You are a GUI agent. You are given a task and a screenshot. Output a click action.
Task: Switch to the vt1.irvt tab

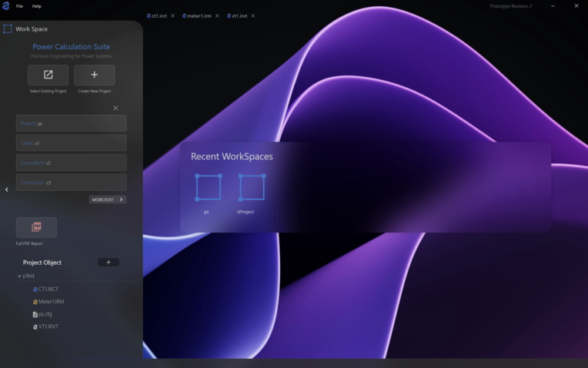point(237,15)
